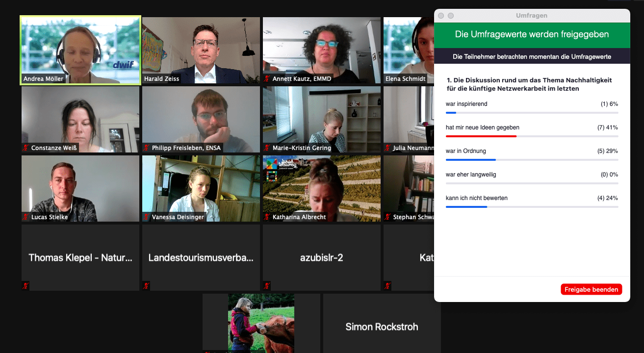Screen dimensions: 644x353
Task: Click the 'war eher langweilig' empty result bar
Action: 532,183
